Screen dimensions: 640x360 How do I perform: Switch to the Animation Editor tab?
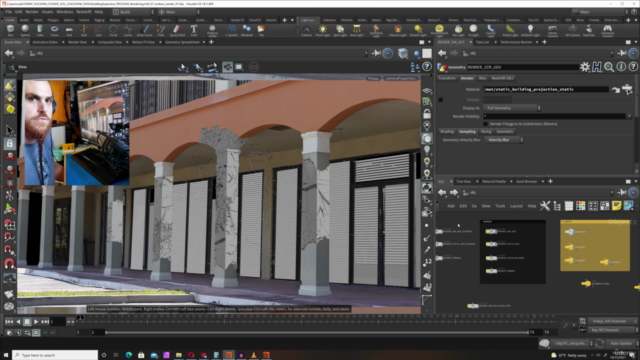[45, 42]
